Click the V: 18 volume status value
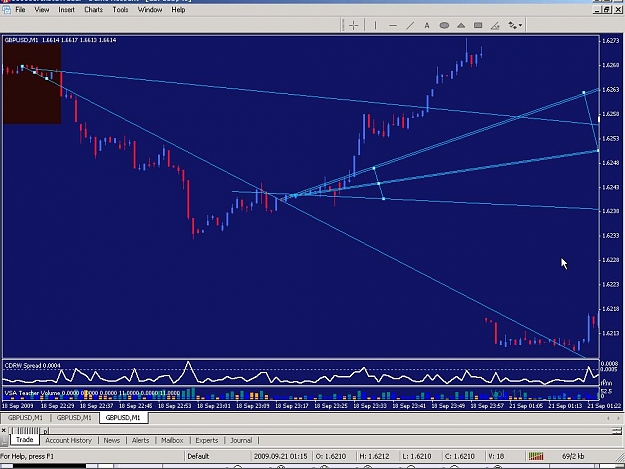 click(496, 456)
